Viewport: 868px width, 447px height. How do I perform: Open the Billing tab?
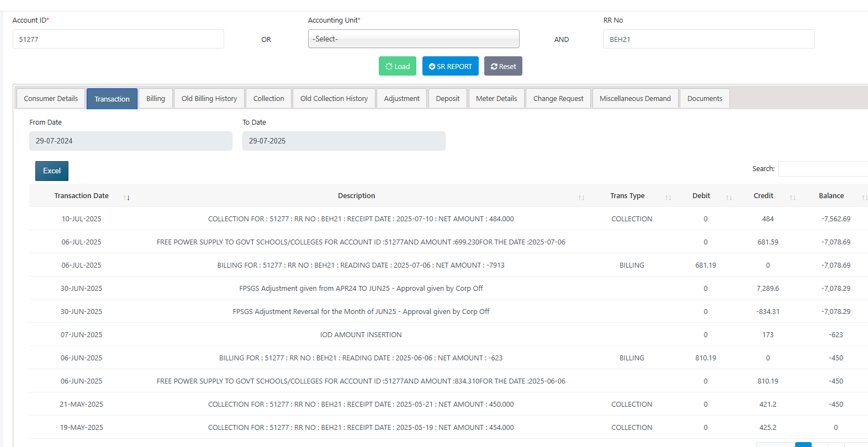tap(155, 99)
